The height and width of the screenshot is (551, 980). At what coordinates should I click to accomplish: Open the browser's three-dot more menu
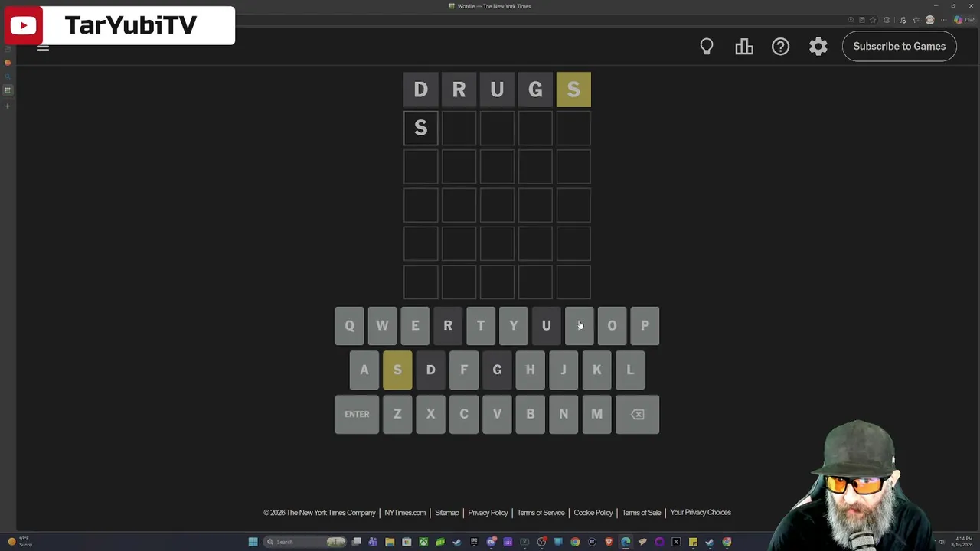pyautogui.click(x=943, y=20)
